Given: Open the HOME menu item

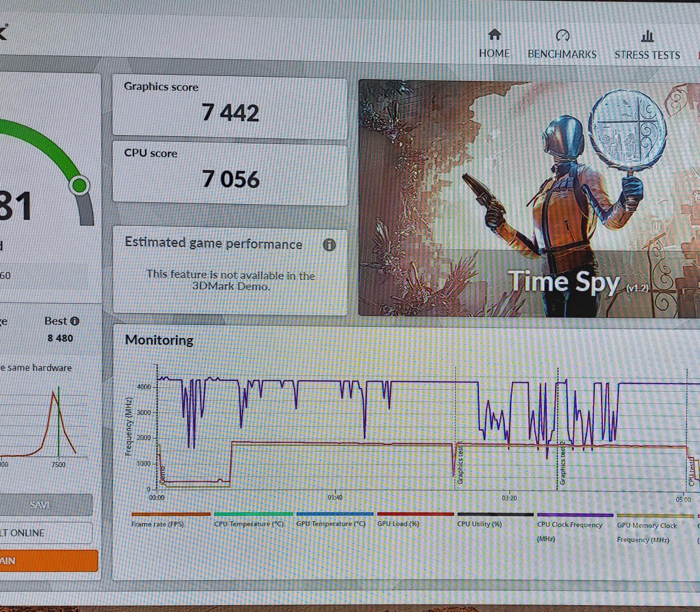Looking at the screenshot, I should click(x=494, y=53).
